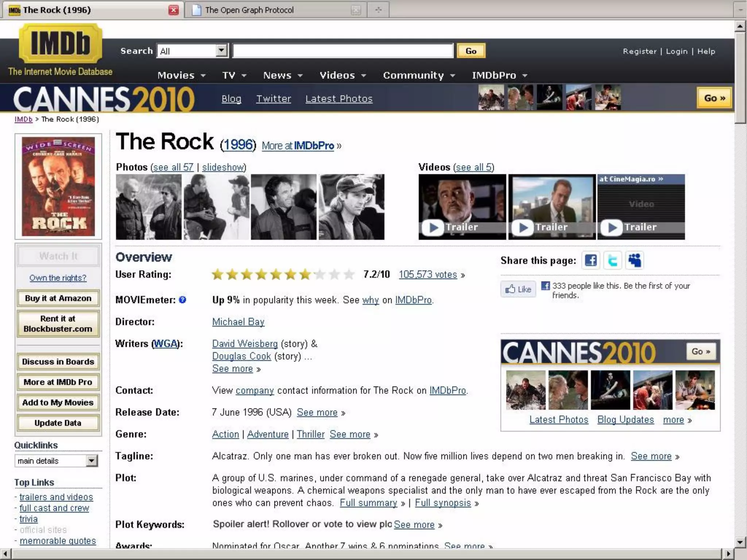Viewport: 747px width, 560px height.
Task: Click the Michael Bay director link
Action: click(x=238, y=322)
